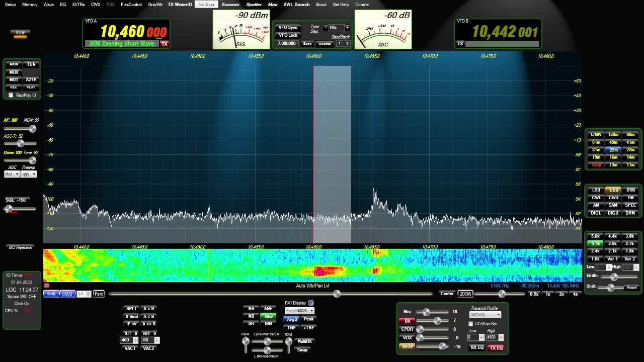This screenshot has height=362, width=644.
Task: Select USB mode
Action: click(x=613, y=190)
